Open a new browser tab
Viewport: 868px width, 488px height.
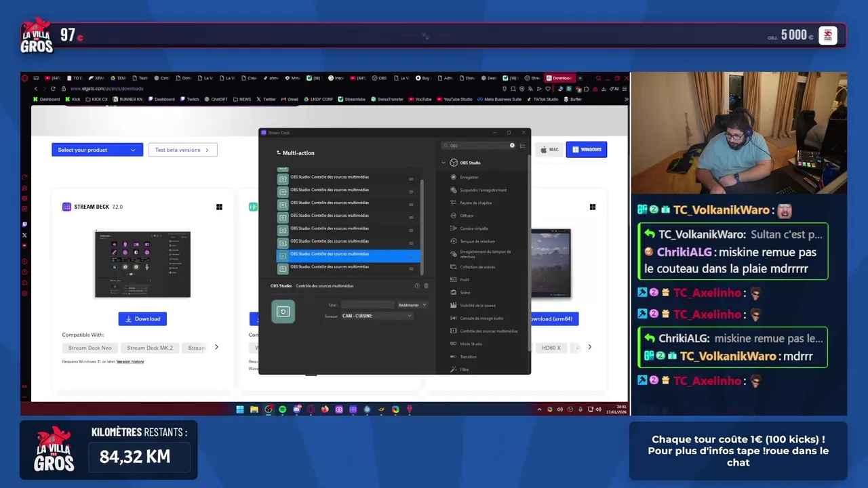pos(580,78)
